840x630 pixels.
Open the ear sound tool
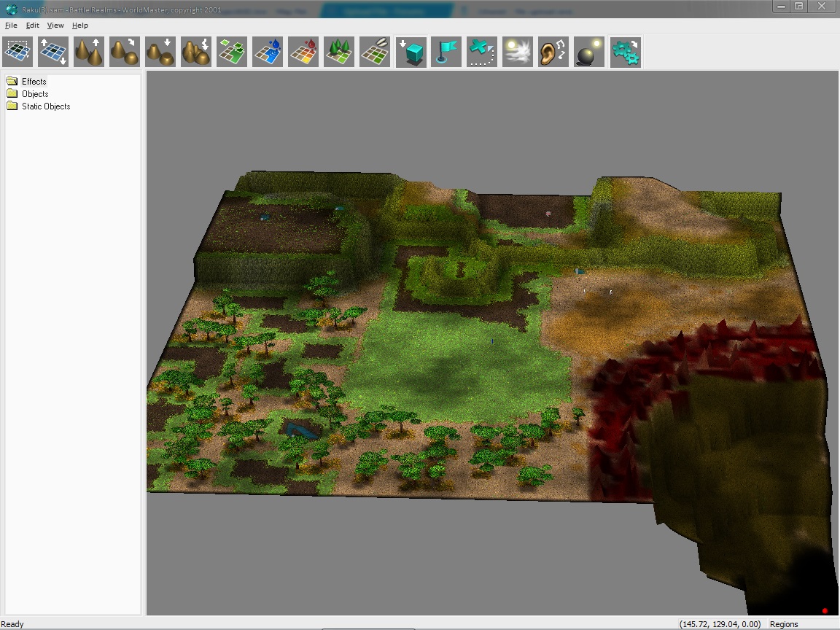tap(553, 52)
